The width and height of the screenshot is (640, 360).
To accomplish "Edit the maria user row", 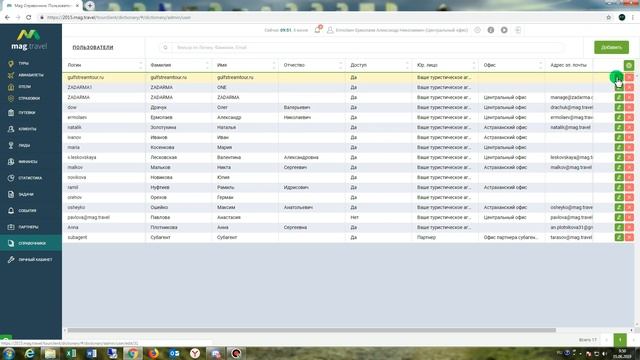I will (619, 147).
